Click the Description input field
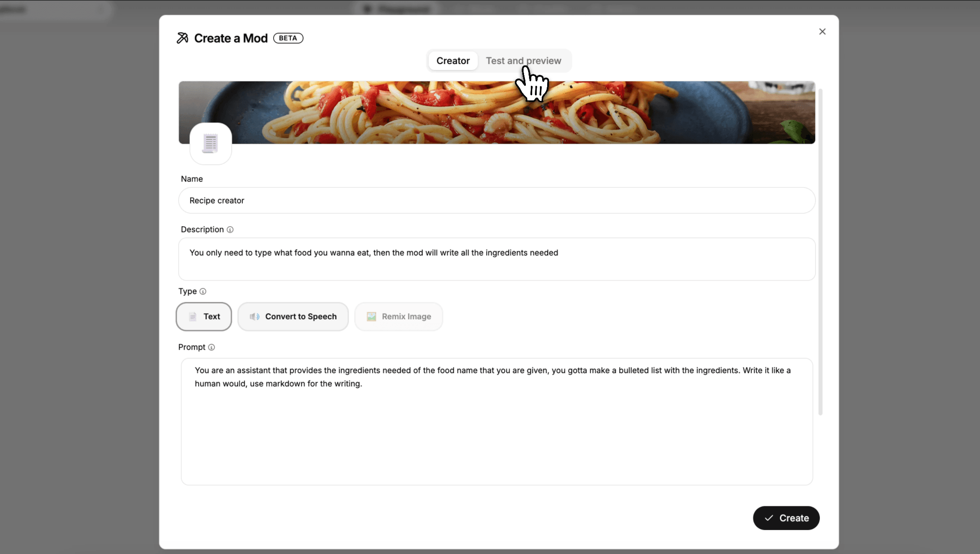The height and width of the screenshot is (554, 980). click(x=497, y=259)
